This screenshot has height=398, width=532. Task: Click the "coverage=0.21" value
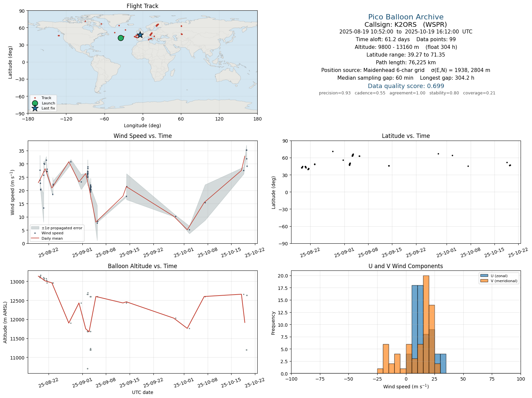[479, 93]
